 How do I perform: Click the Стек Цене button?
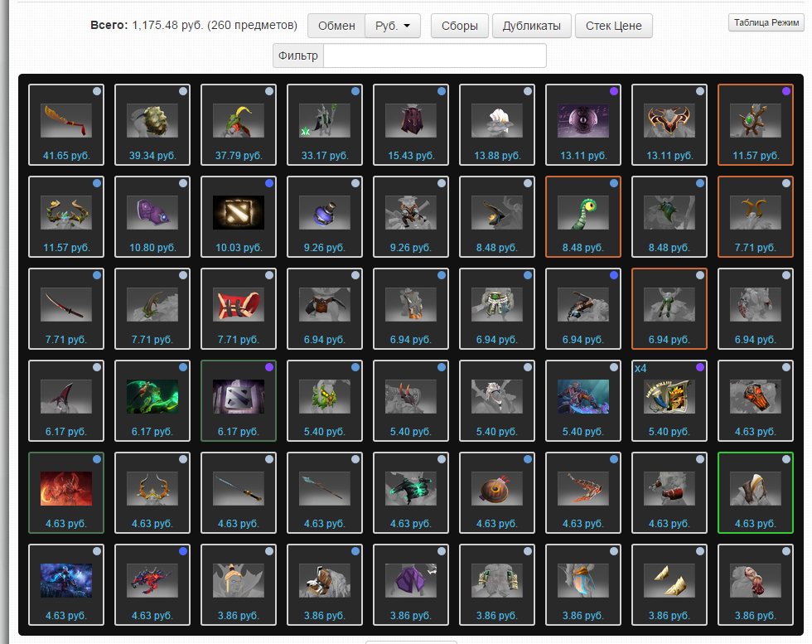click(614, 26)
